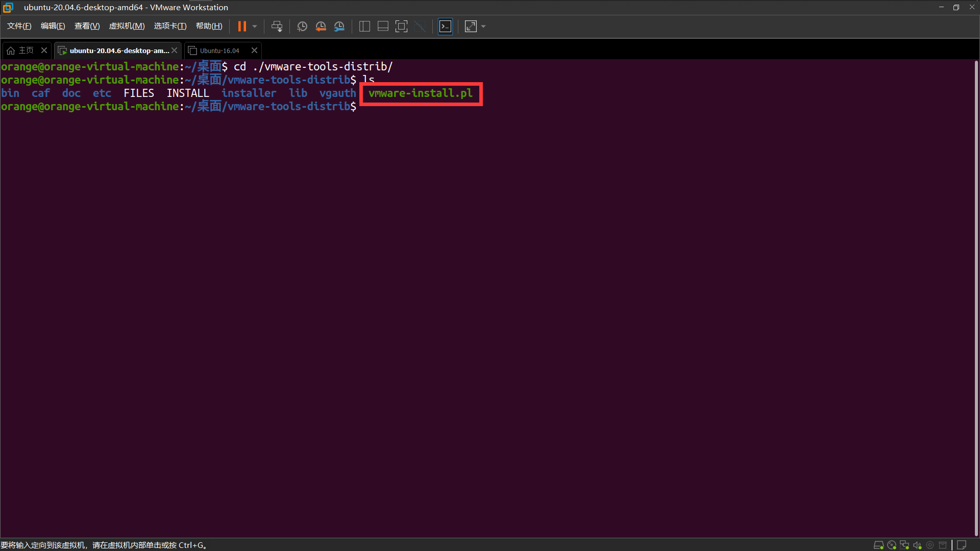Click the orange pause virtual machine button
The width and height of the screenshot is (980, 551).
(x=242, y=27)
